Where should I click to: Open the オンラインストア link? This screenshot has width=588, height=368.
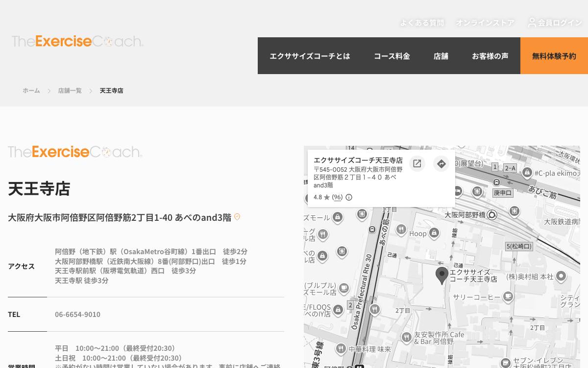(x=485, y=23)
